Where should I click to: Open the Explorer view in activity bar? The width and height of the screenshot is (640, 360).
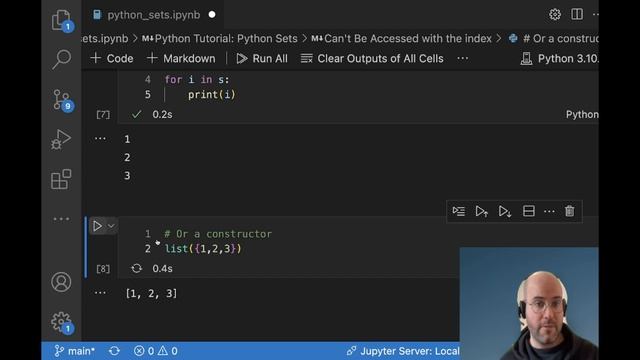click(x=61, y=20)
